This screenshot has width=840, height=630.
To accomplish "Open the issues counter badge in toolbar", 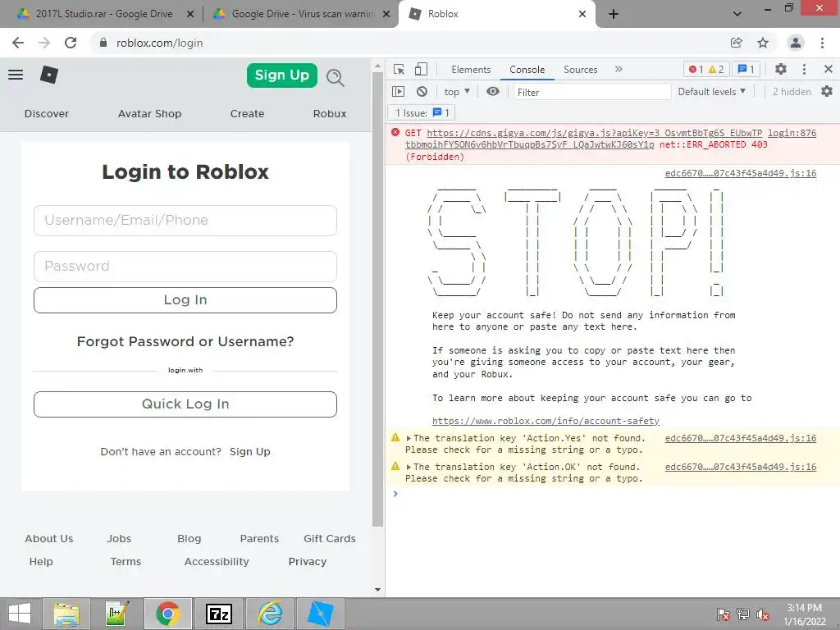I will (746, 69).
